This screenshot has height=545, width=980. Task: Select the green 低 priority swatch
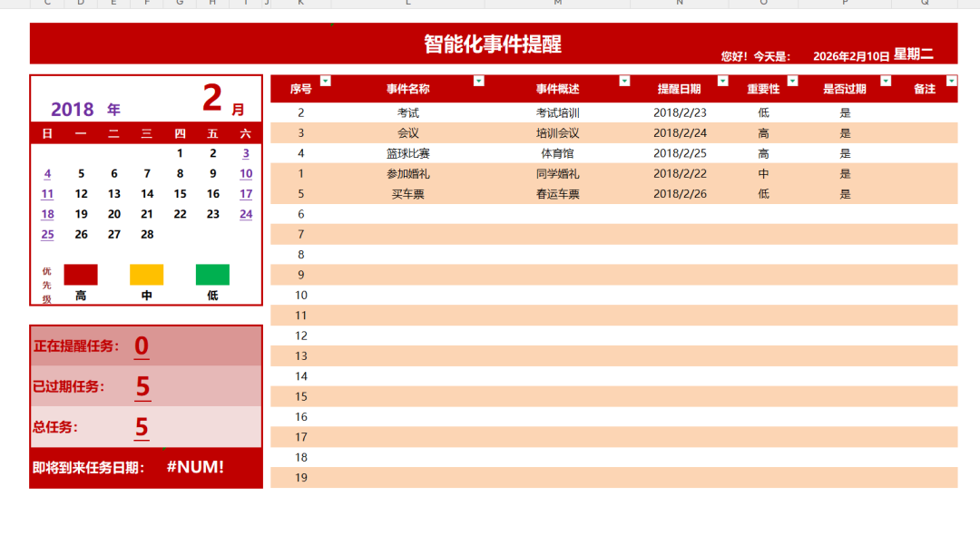point(212,275)
